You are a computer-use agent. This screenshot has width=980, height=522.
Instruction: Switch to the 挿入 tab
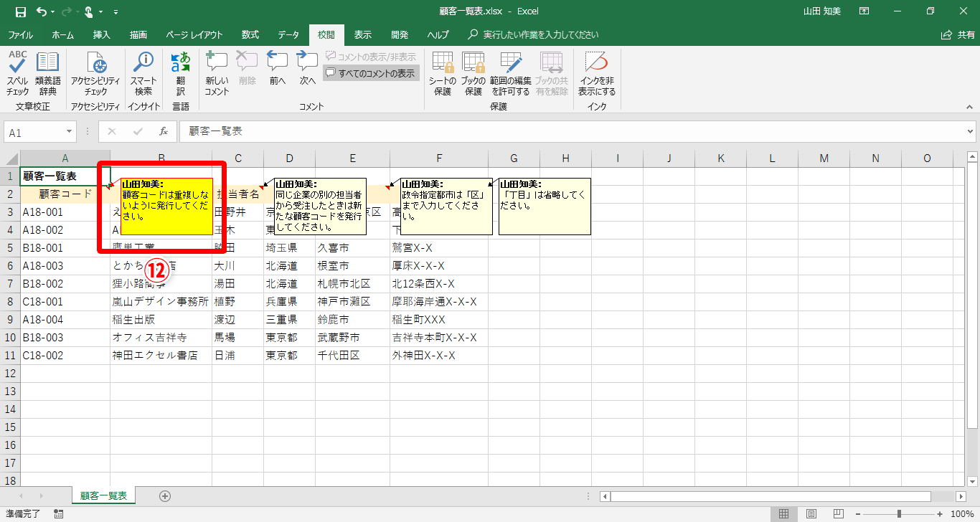coord(102,35)
